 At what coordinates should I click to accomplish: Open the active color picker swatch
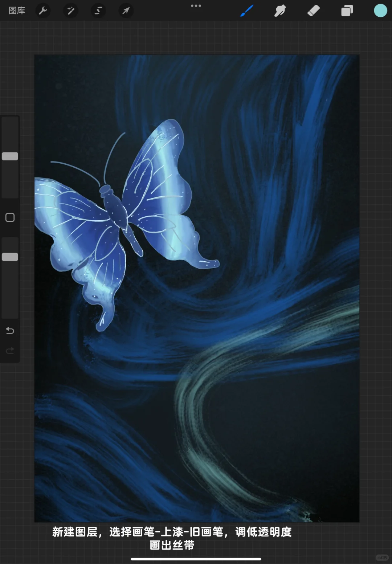coord(380,11)
